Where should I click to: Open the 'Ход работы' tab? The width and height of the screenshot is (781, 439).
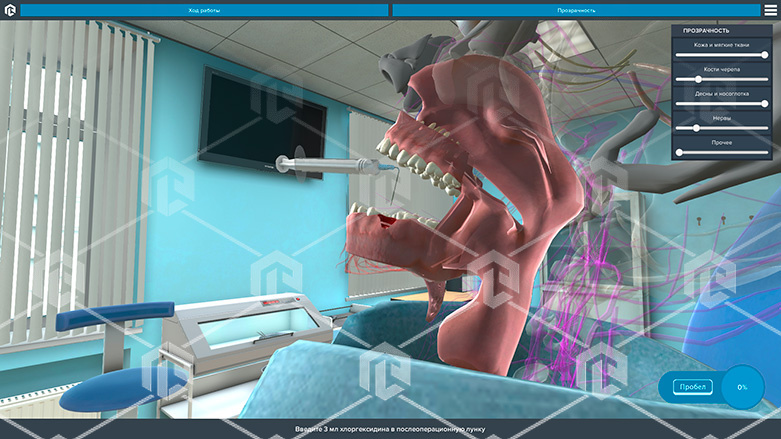coord(204,10)
